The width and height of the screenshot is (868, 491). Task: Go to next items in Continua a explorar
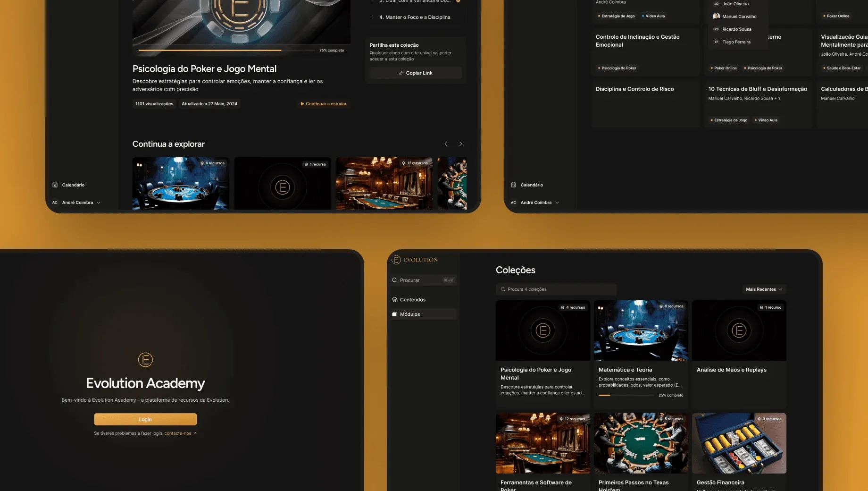[x=461, y=144]
